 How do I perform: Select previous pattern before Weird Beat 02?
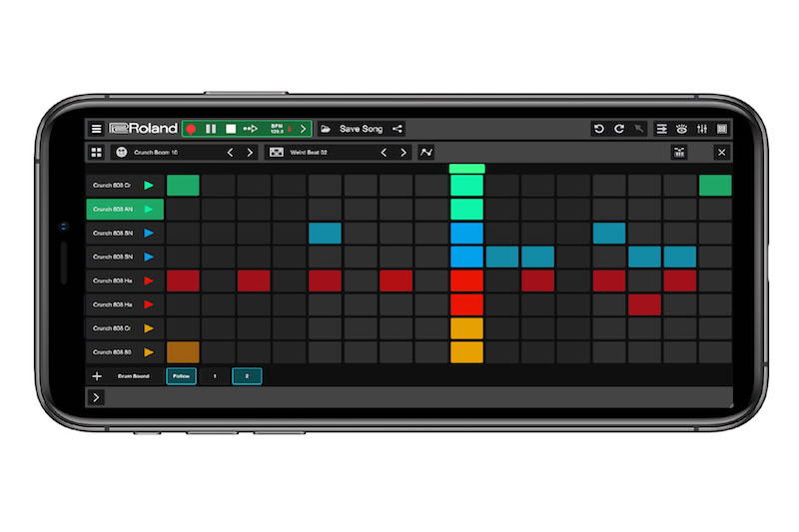(384, 153)
